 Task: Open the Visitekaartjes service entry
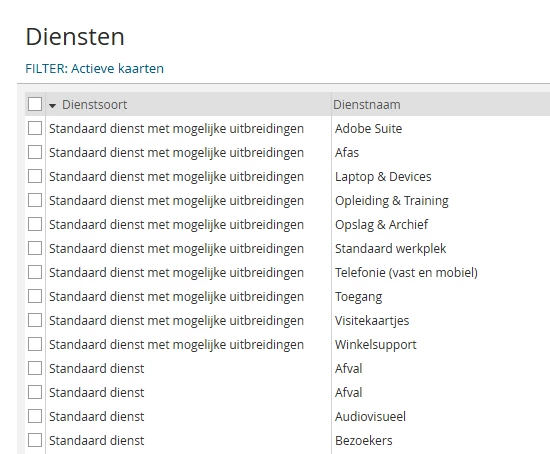pyautogui.click(x=372, y=321)
